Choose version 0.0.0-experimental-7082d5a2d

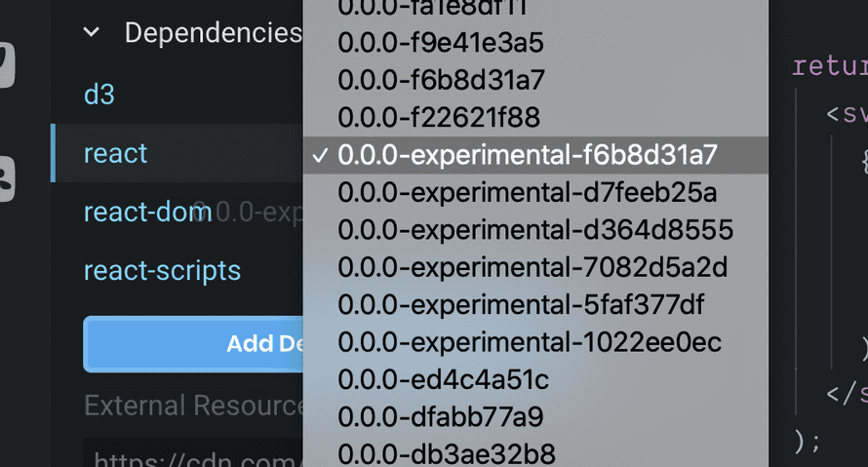533,267
